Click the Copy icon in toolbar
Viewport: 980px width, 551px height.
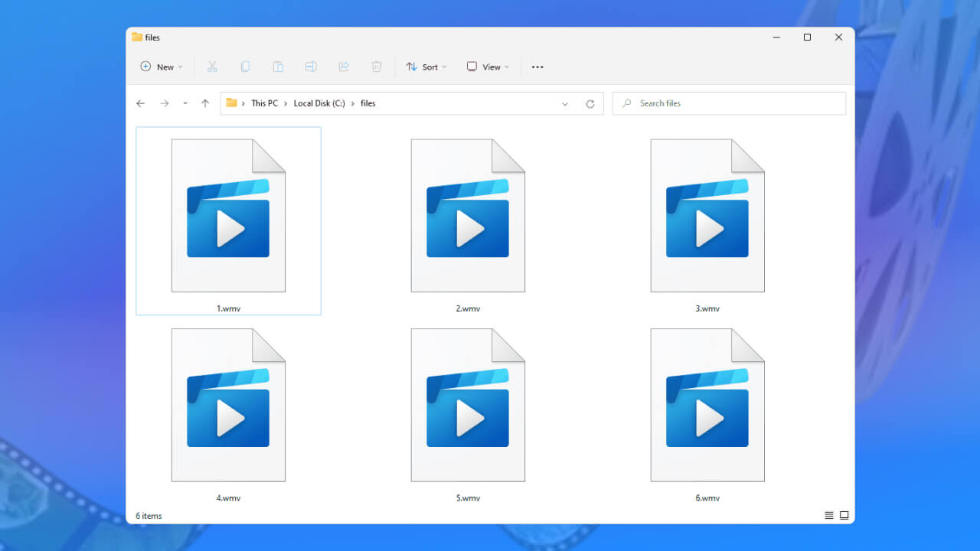coord(245,67)
